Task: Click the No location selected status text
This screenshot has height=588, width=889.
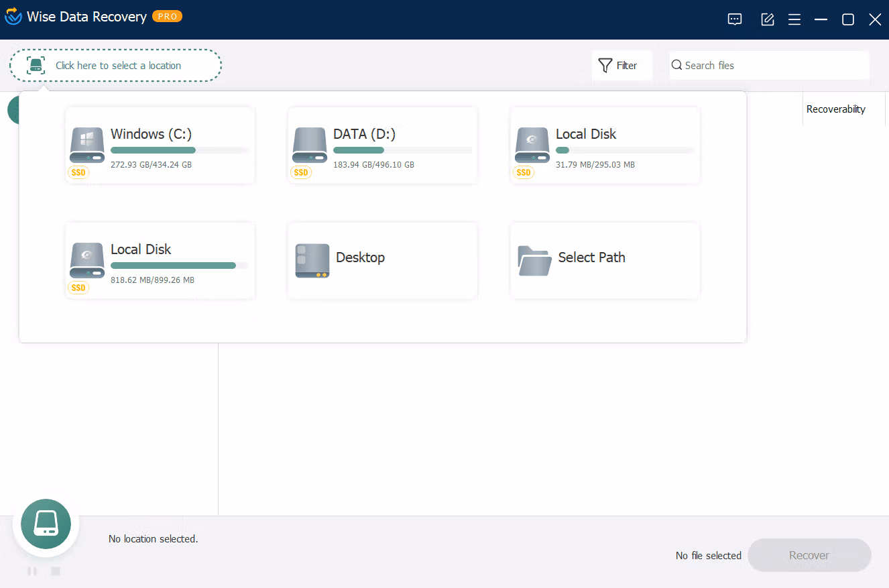Action: coord(154,539)
